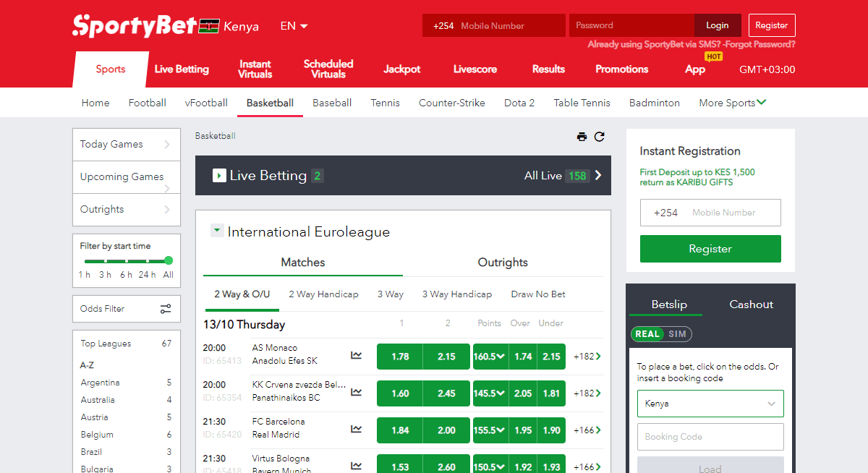This screenshot has height=473, width=868.
Task: Open All Live arrow chevron
Action: pos(598,176)
